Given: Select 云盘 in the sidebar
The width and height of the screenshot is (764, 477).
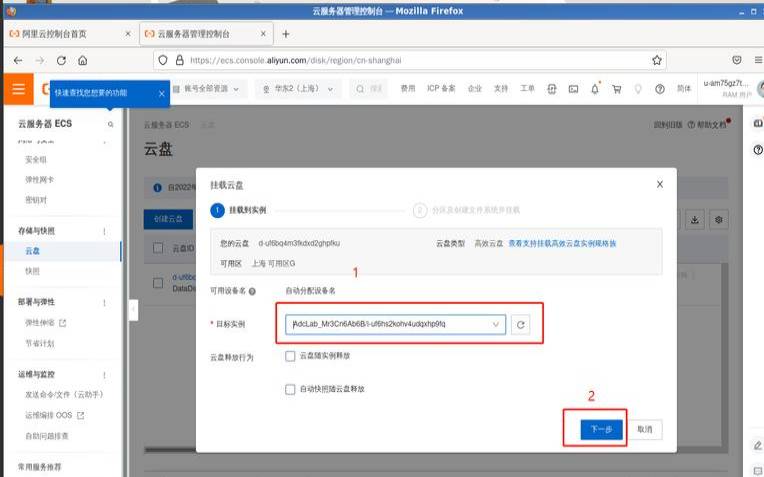Looking at the screenshot, I should coord(32,251).
